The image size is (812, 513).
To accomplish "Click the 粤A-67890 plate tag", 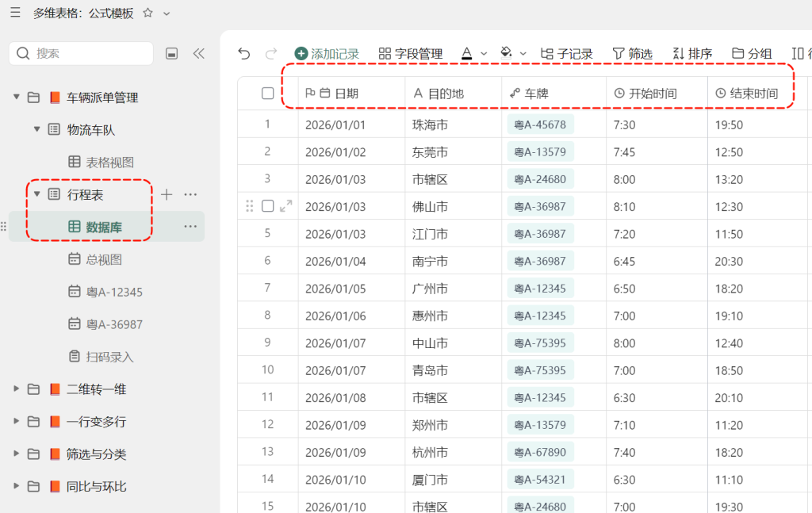I will click(540, 453).
